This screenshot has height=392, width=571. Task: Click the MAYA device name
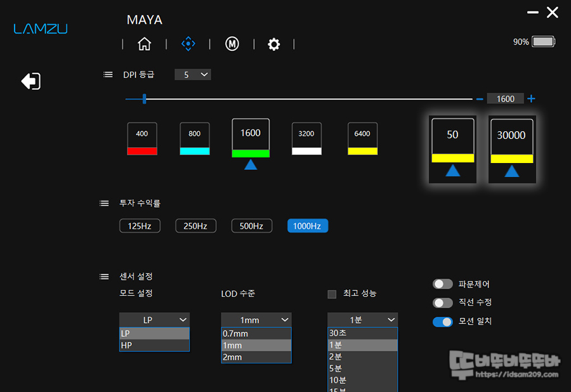pos(145,20)
